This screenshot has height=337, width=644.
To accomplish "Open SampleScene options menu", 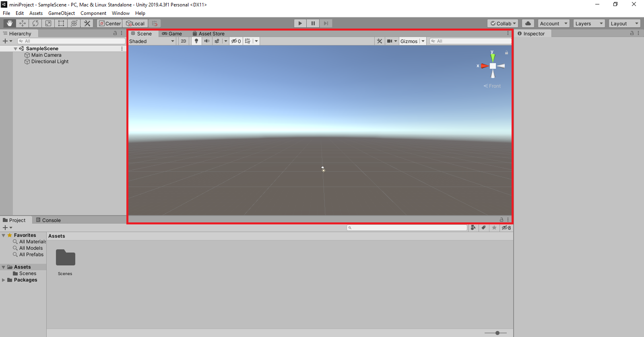I will 122,49.
